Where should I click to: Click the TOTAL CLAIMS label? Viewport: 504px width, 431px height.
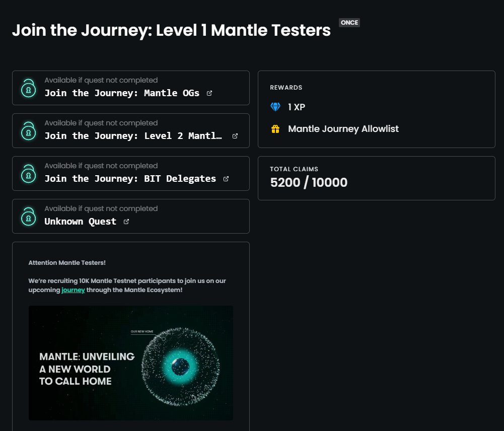click(x=294, y=169)
